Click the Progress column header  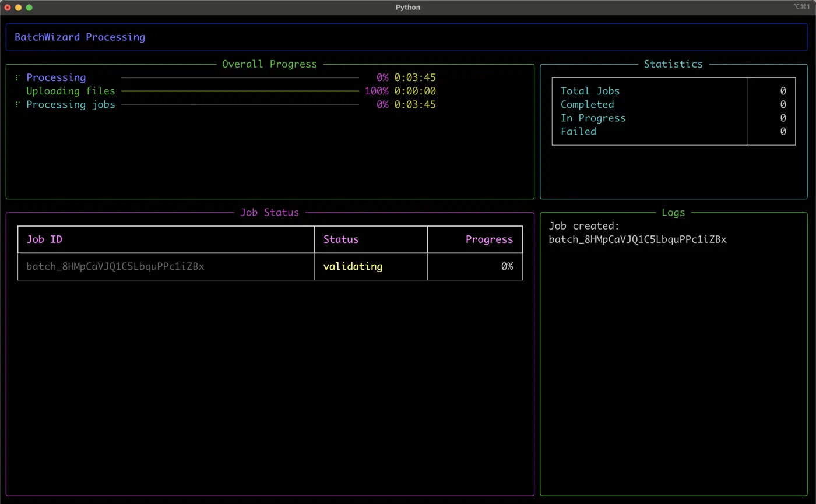[489, 239]
